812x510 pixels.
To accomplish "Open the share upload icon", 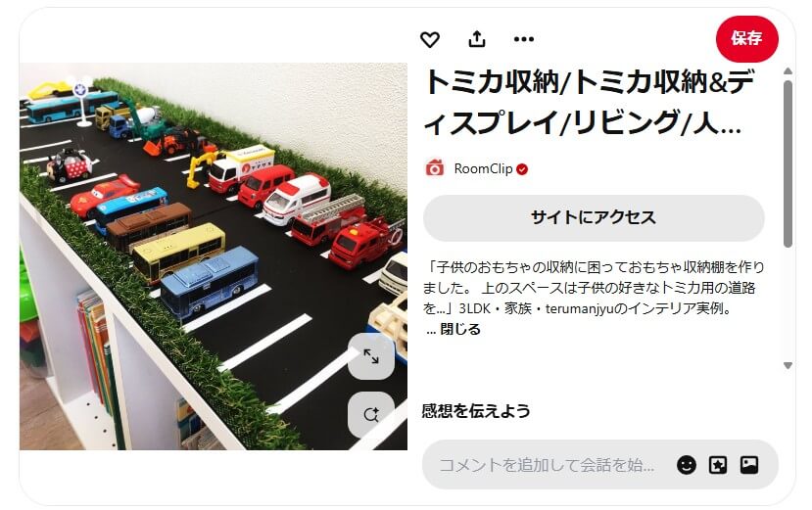I will coord(476,39).
